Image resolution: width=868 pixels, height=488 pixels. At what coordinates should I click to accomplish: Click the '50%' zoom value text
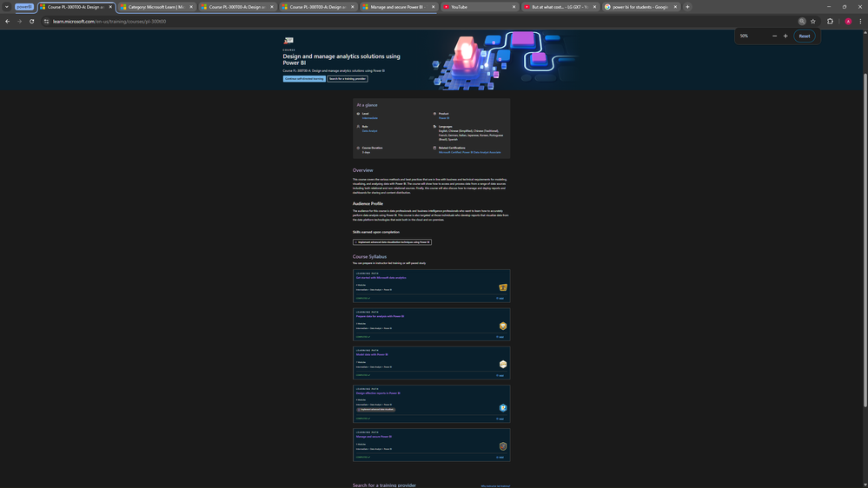744,36
